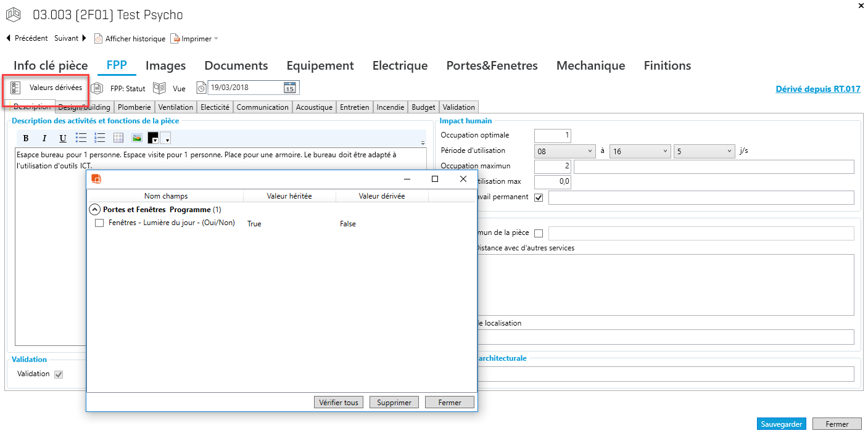Collapse the Portes et Fenêtres Programme group
Screen dimensions: 868x436
pyautogui.click(x=94, y=210)
